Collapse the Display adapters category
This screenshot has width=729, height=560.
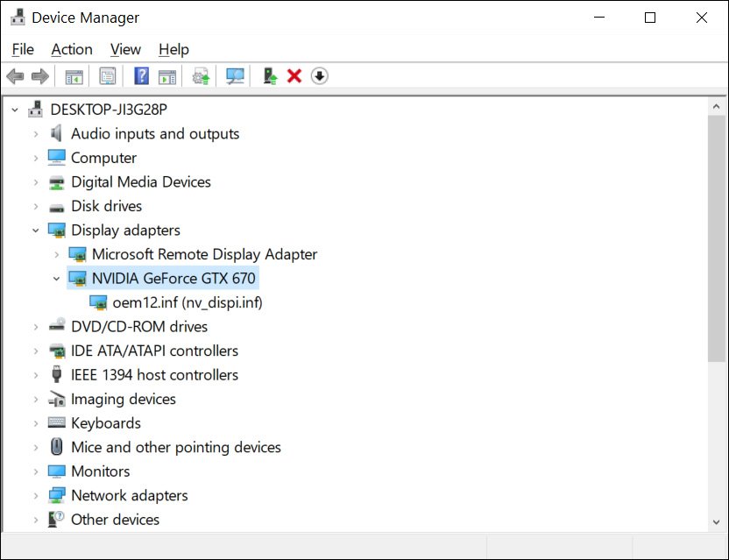pos(36,230)
